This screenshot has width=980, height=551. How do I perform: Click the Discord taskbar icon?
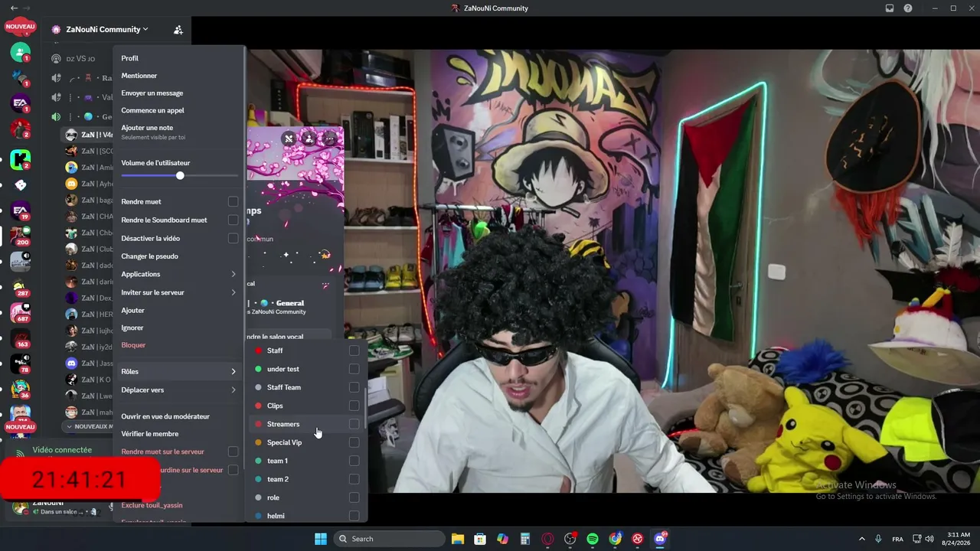click(x=660, y=539)
